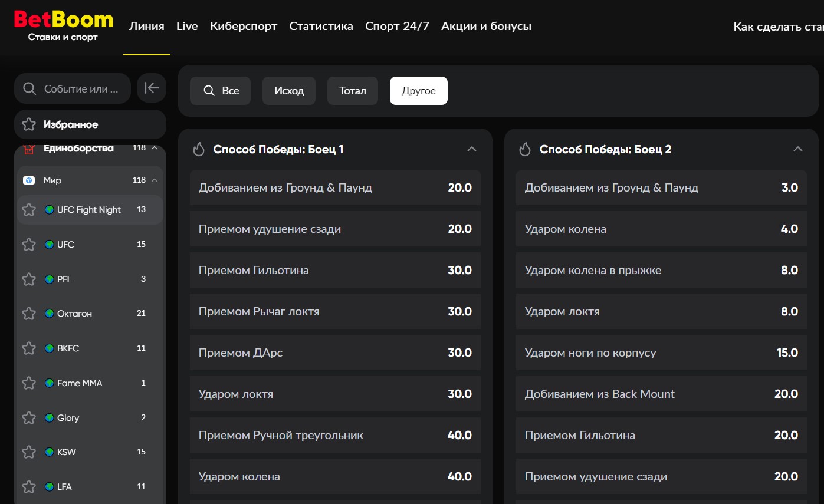Image resolution: width=824 pixels, height=504 pixels.
Task: Open the Избранное list
Action: click(x=90, y=124)
